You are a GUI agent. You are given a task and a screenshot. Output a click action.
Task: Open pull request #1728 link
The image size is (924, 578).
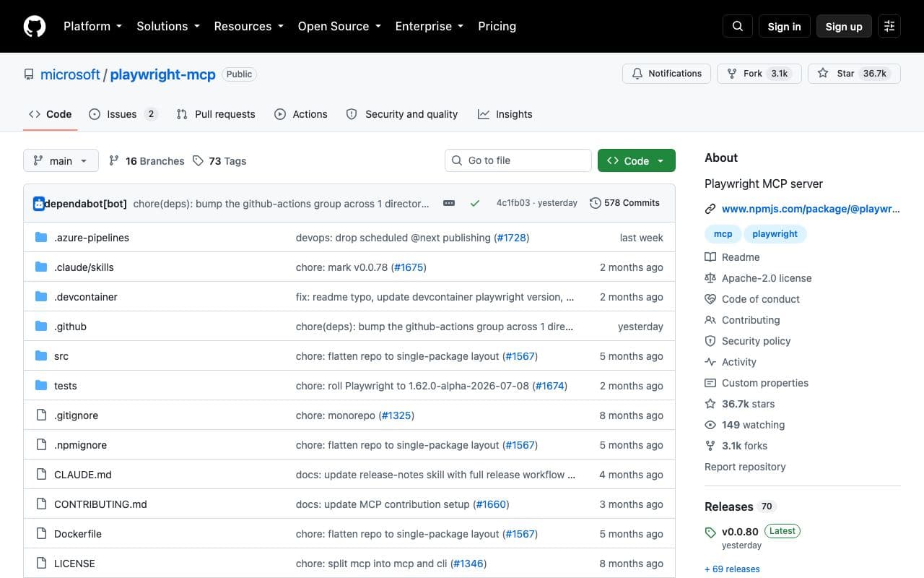511,238
